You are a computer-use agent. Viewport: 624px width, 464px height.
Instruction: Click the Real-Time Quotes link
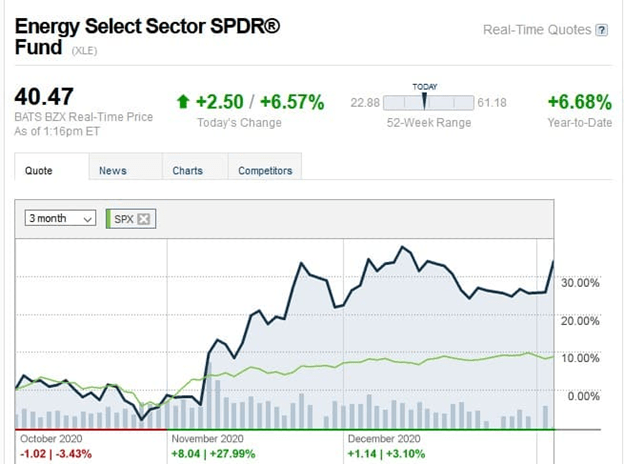click(537, 30)
